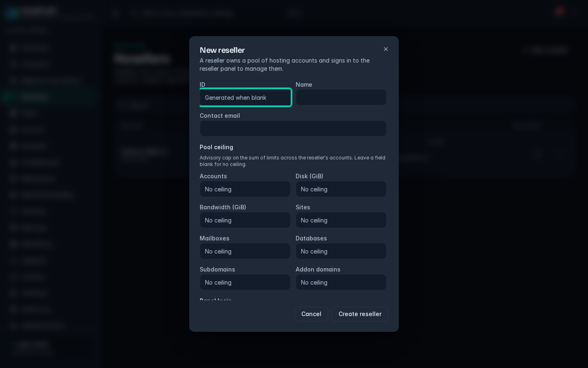Close the New reseller dialog with the X

(385, 49)
